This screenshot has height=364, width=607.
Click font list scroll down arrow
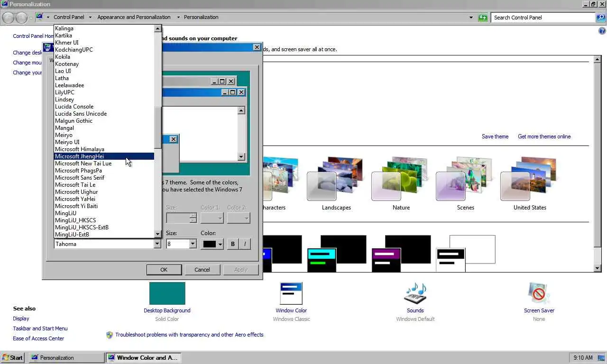158,234
